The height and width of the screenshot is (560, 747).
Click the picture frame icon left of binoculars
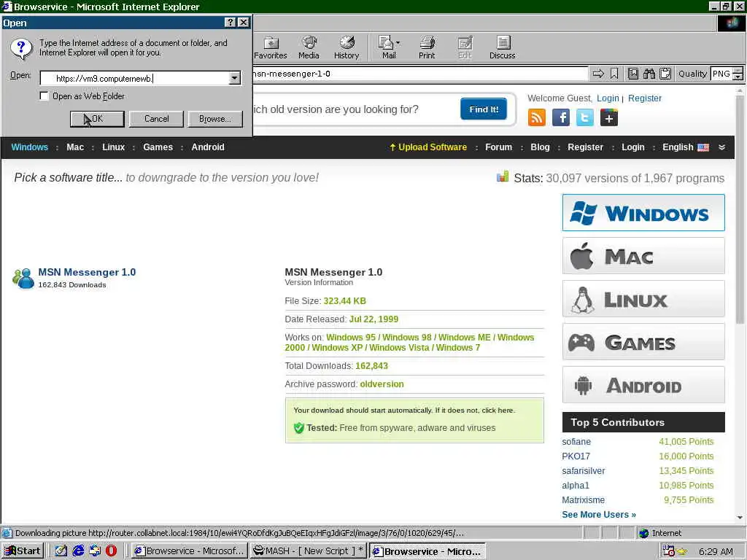tap(632, 74)
